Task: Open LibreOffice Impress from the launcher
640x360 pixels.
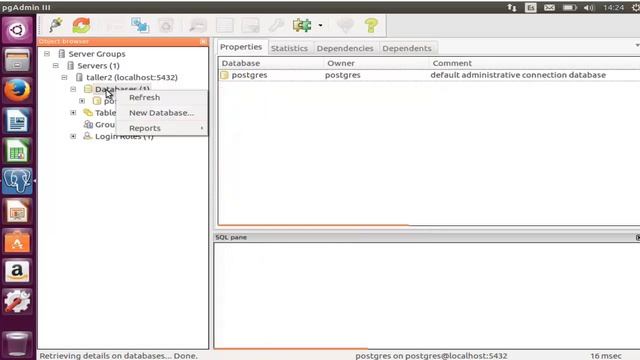Action: pos(17,211)
